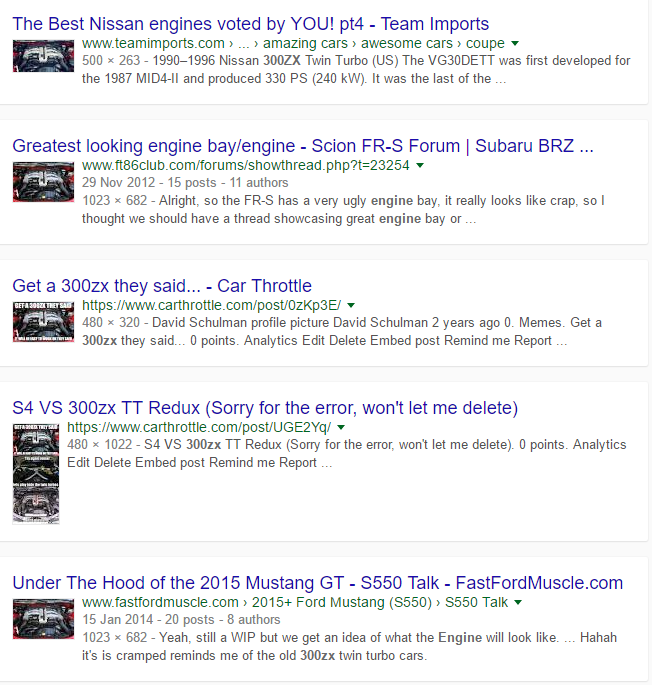
Task: Click the tall S4 VS 300zx thumbnail image
Action: [x=36, y=474]
